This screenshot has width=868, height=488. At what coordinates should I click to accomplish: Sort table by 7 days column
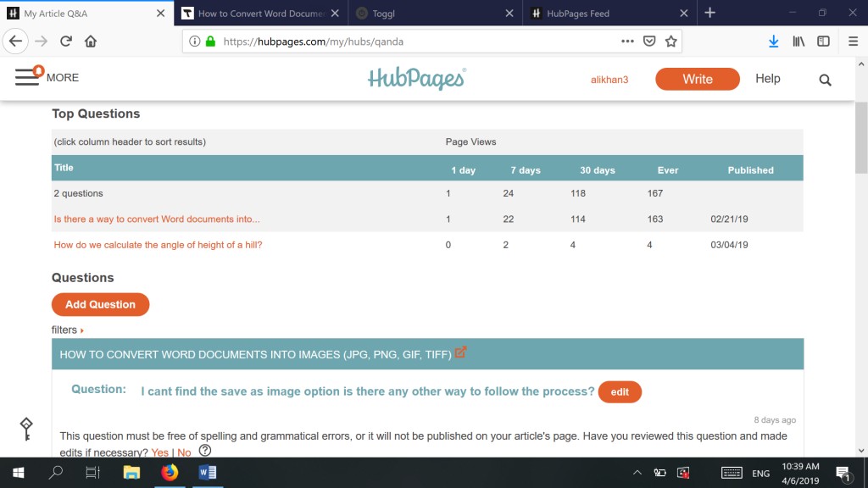click(526, 170)
